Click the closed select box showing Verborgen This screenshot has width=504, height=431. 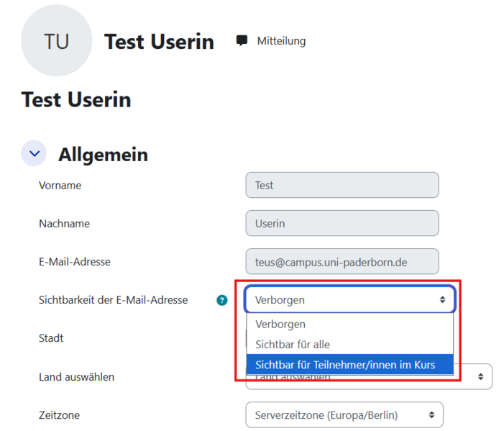tap(349, 299)
